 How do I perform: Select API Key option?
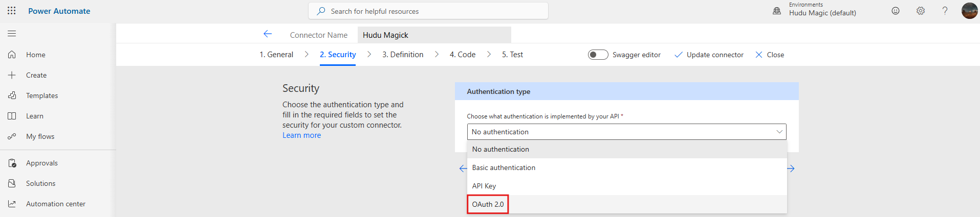(x=627, y=186)
